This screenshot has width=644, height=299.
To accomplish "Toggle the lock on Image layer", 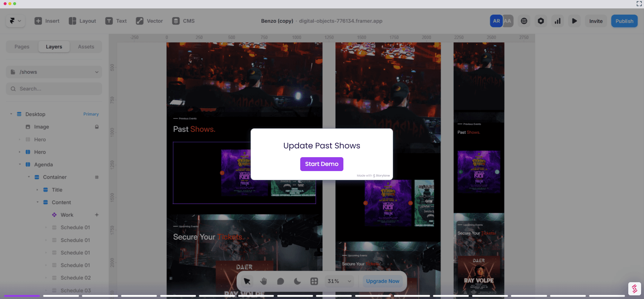I will (97, 127).
